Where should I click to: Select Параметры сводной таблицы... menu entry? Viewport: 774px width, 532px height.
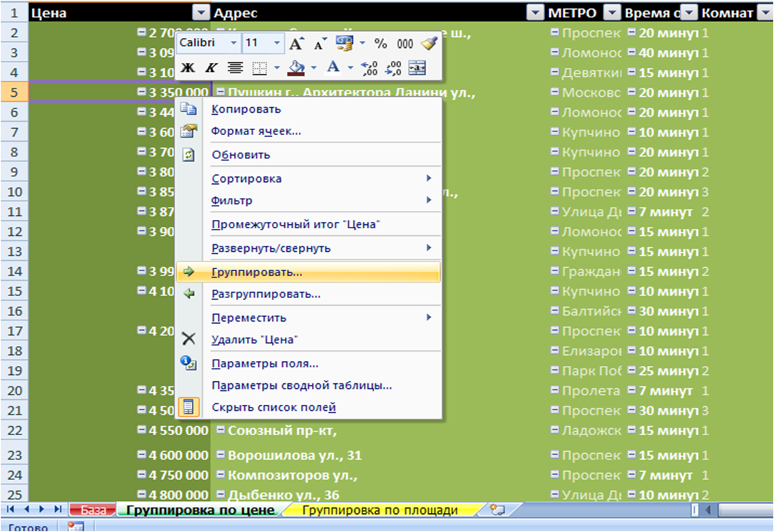coord(302,385)
